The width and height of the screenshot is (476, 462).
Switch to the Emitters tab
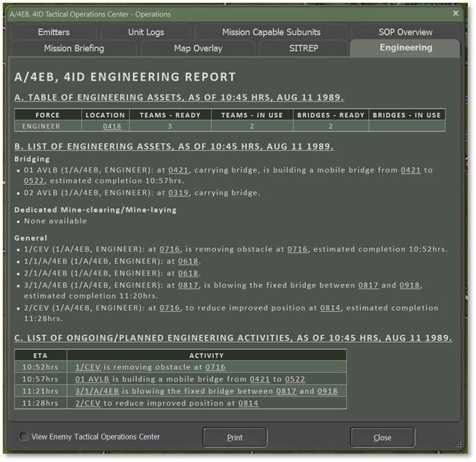54,32
